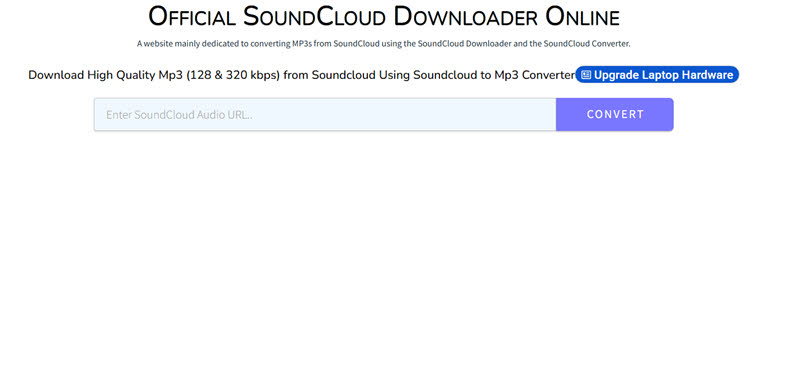Click the icon in Upgrade Laptop Hardware badge
This screenshot has width=800, height=391.
586,75
